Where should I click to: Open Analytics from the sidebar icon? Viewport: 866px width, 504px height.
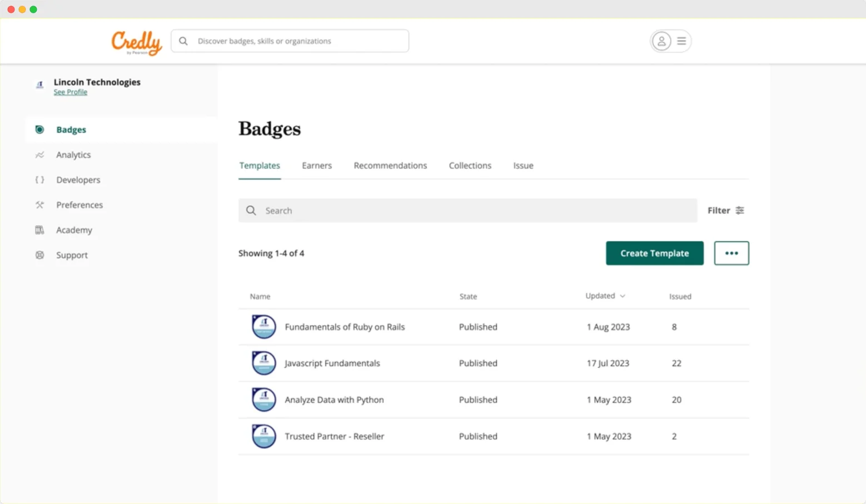(39, 154)
